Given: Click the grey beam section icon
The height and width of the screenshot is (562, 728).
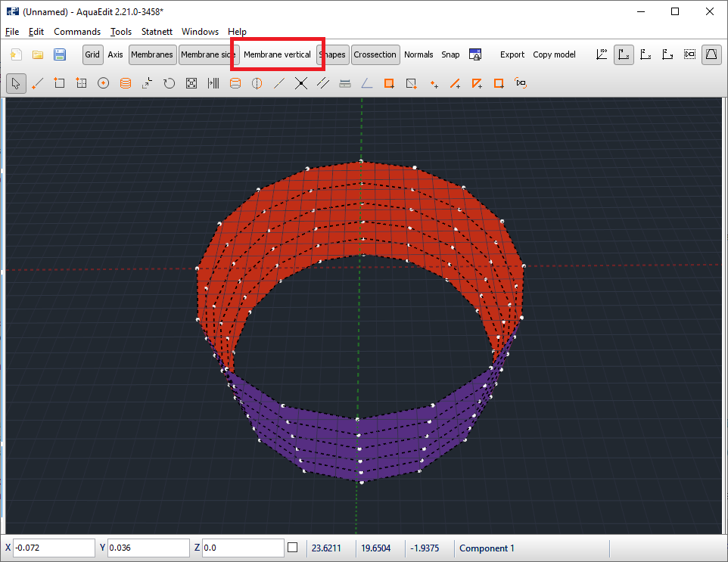Looking at the screenshot, I should [345, 83].
